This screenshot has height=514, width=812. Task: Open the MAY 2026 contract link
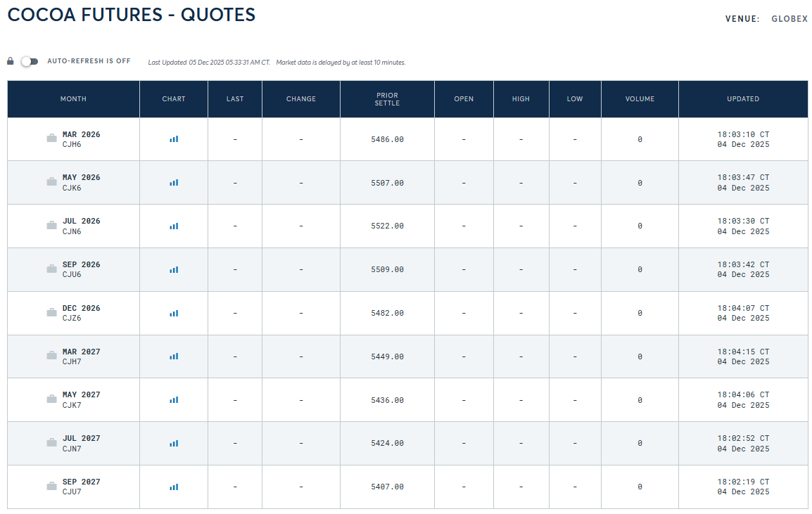[82, 178]
